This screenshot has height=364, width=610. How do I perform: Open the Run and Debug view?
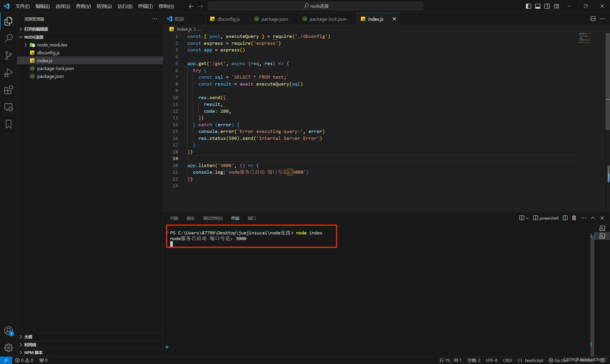(x=9, y=73)
